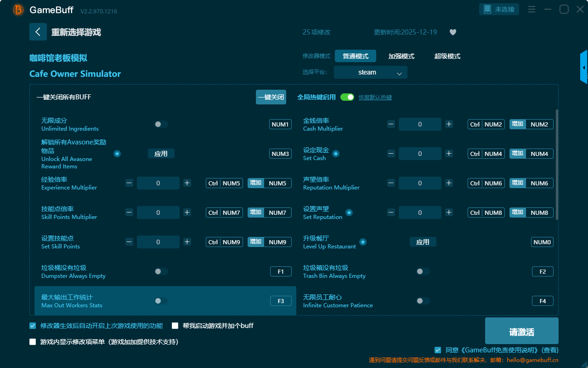Click the star badge beside Level Up Restaurant

[363, 242]
